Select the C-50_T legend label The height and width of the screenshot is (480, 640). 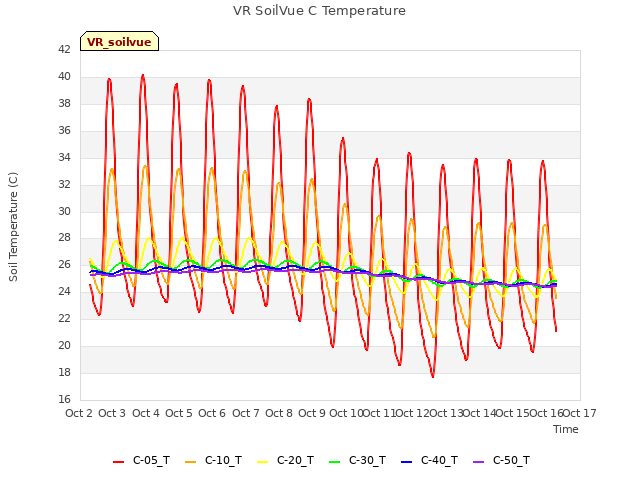511,460
